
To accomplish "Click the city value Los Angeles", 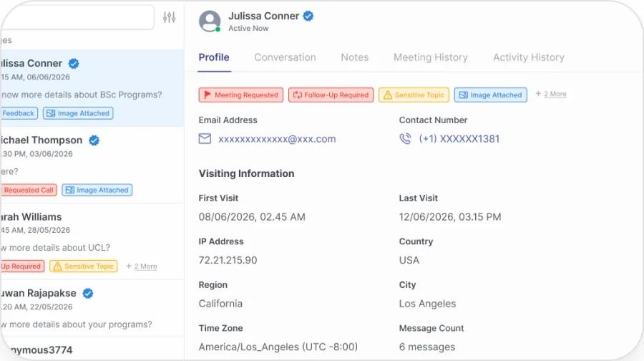I will (428, 304).
